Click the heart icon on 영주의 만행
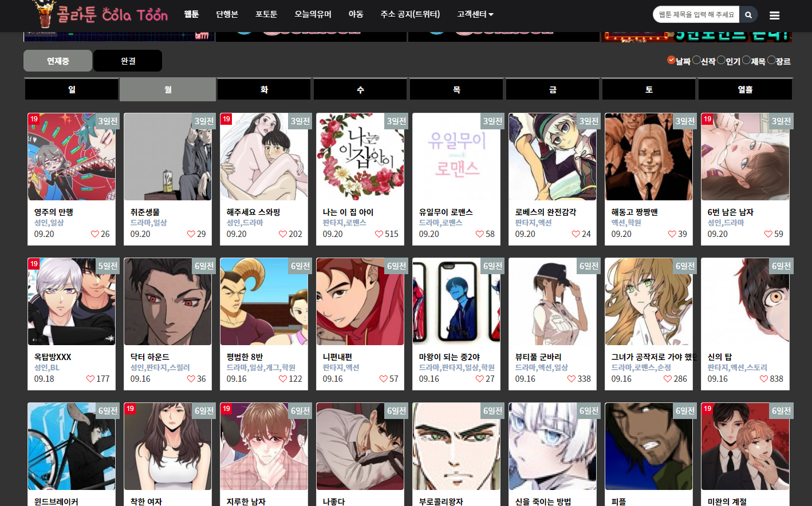Viewport: 812px width, 506px height. point(95,234)
